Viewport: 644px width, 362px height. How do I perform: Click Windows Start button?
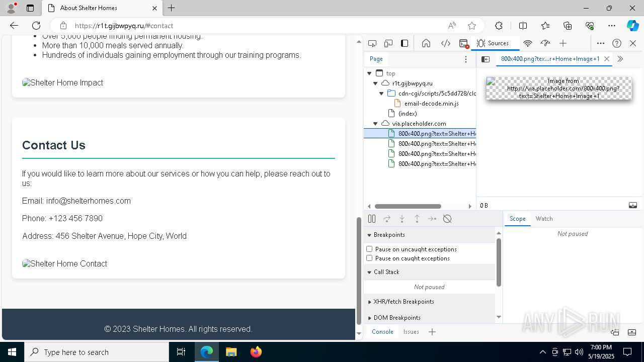coord(12,352)
